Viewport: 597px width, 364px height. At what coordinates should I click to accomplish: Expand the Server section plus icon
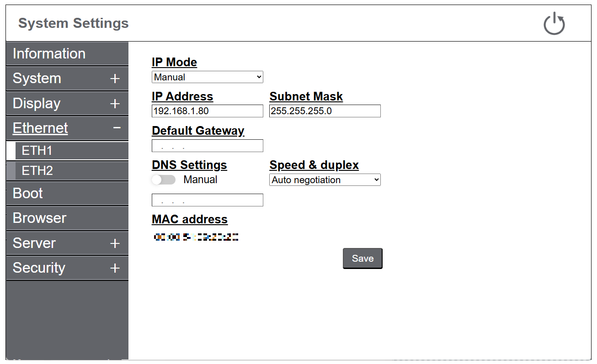coord(115,243)
